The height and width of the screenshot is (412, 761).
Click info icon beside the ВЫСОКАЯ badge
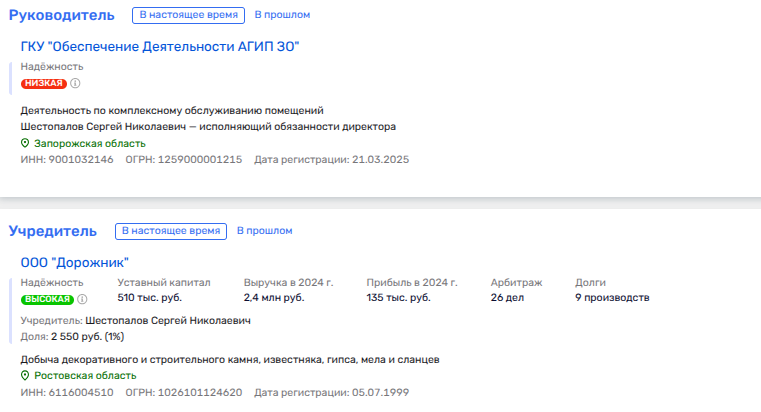82,299
